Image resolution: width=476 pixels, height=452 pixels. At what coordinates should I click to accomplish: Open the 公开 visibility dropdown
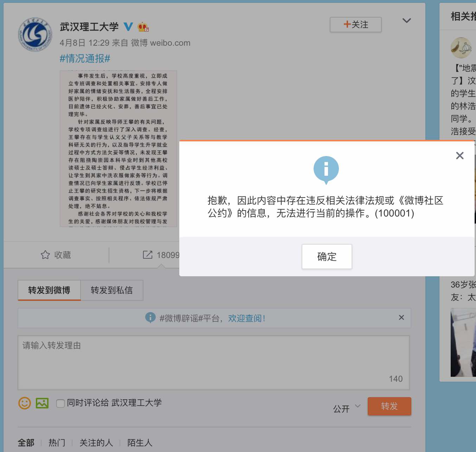[347, 408]
